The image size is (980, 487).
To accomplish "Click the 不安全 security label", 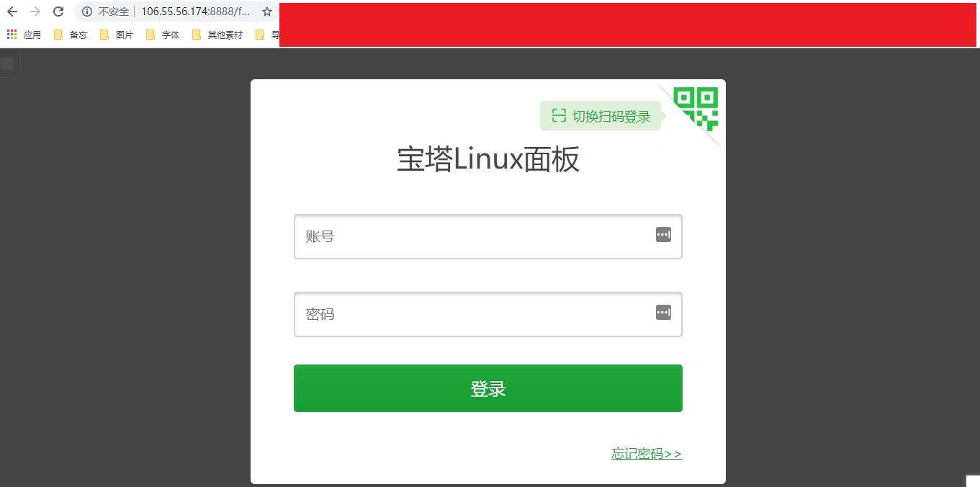I will (x=114, y=12).
